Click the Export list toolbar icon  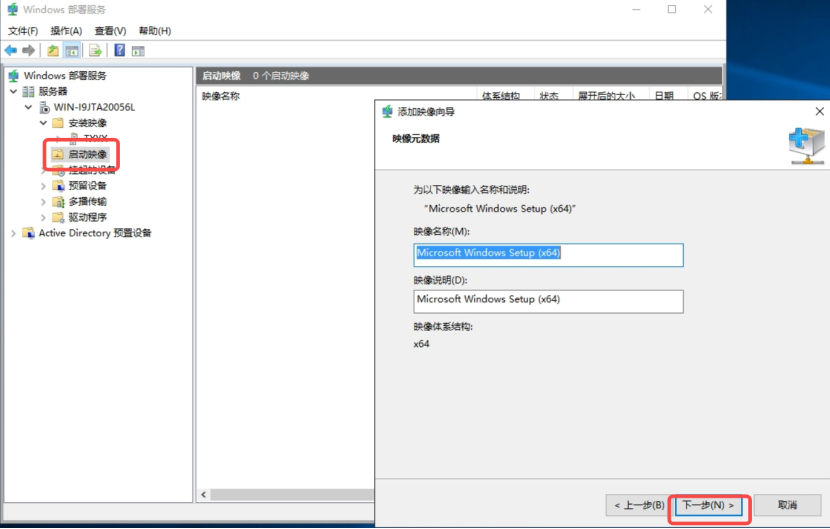95,50
